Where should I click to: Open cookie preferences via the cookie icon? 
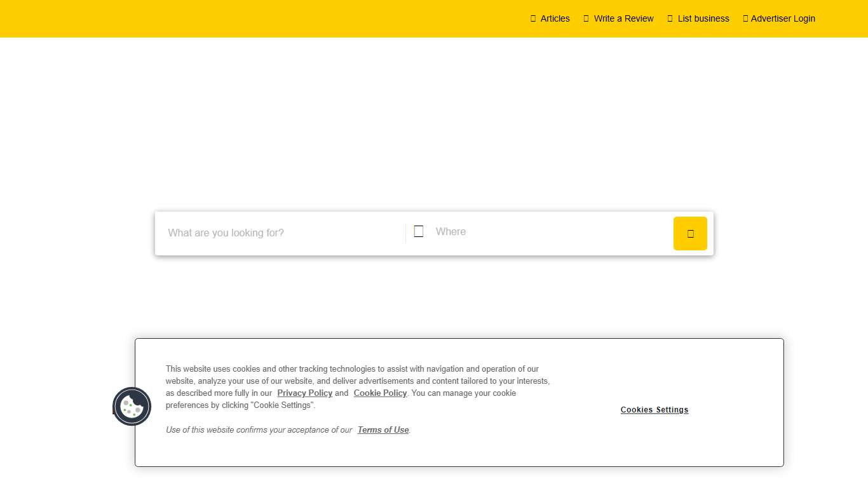point(132,406)
